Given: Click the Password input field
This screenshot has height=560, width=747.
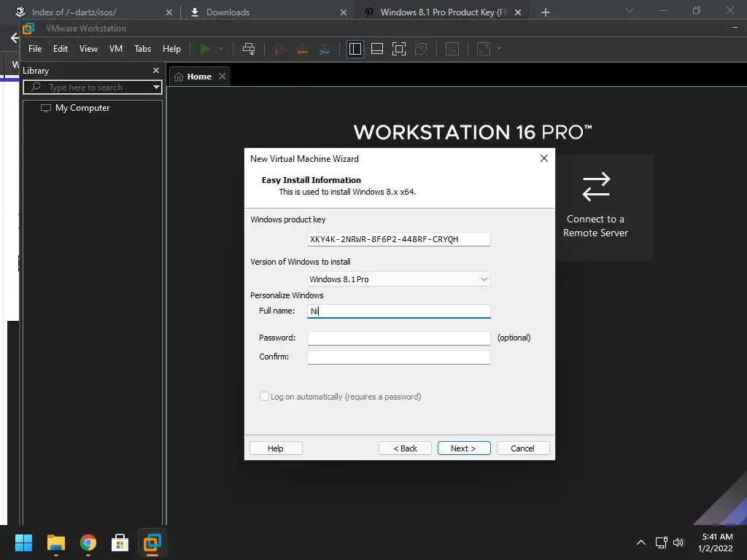Looking at the screenshot, I should tap(399, 338).
